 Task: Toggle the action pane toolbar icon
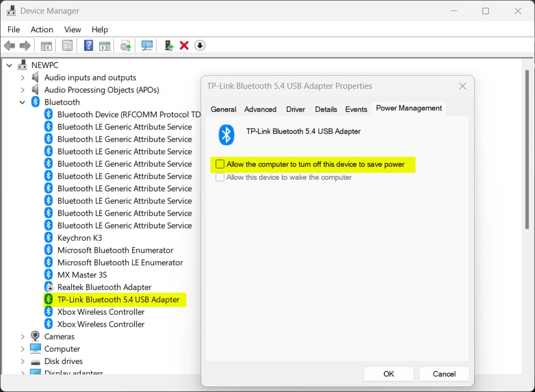[105, 46]
